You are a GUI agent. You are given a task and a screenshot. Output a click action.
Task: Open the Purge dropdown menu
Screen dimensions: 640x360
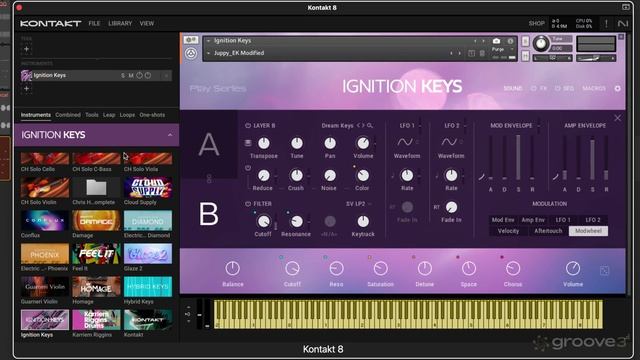pyautogui.click(x=512, y=49)
